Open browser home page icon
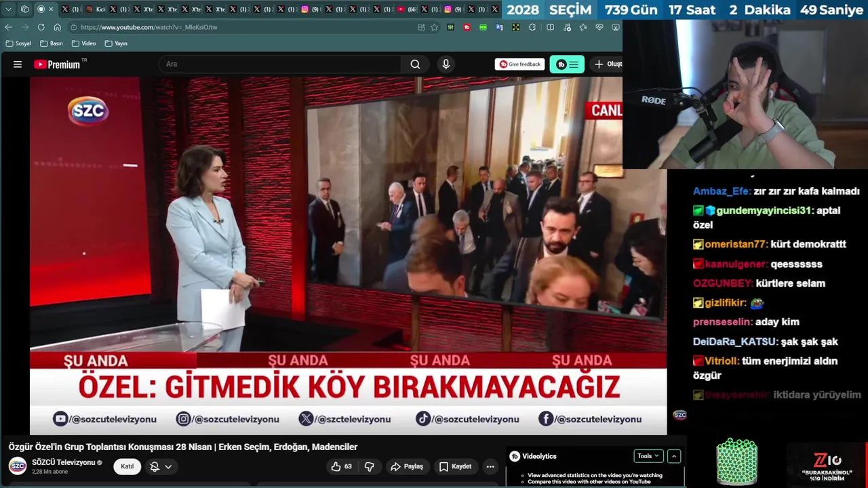Viewport: 868px width, 488px height. point(57,27)
